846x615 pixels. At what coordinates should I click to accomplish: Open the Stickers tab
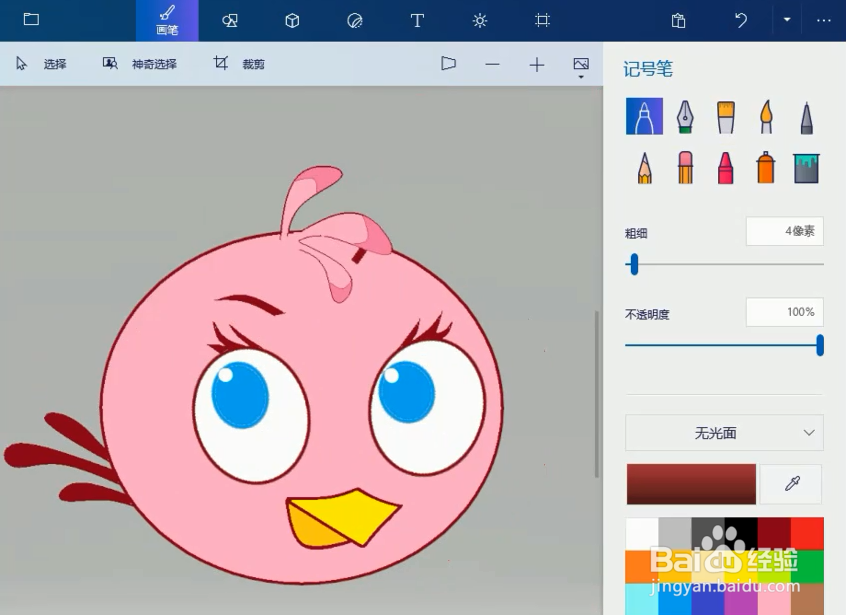(354, 20)
